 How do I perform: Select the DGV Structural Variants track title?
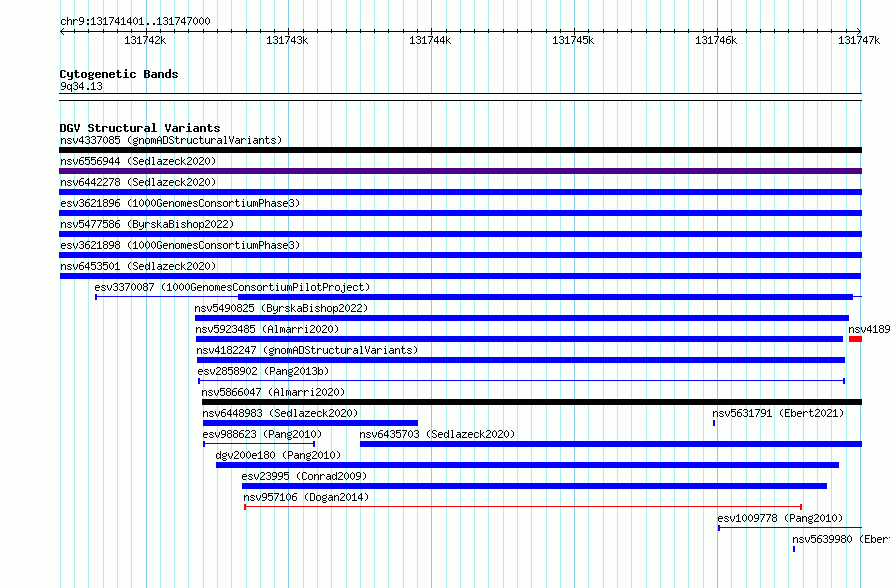pyautogui.click(x=140, y=128)
